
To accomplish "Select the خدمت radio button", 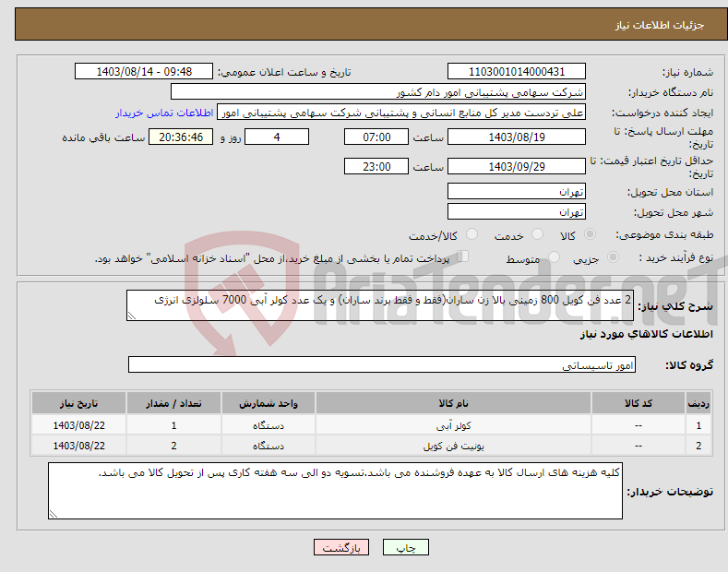I will click(x=537, y=234).
